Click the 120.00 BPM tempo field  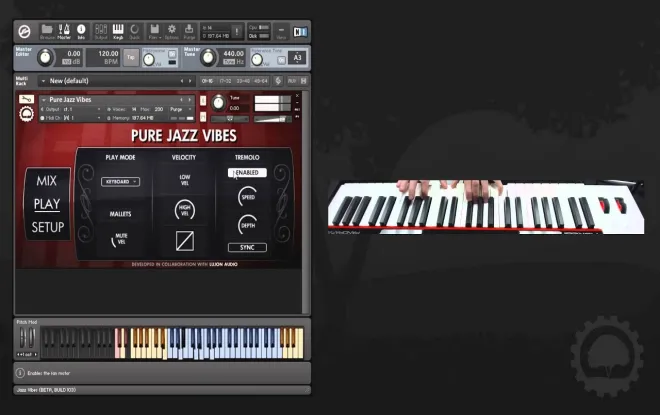point(103,58)
